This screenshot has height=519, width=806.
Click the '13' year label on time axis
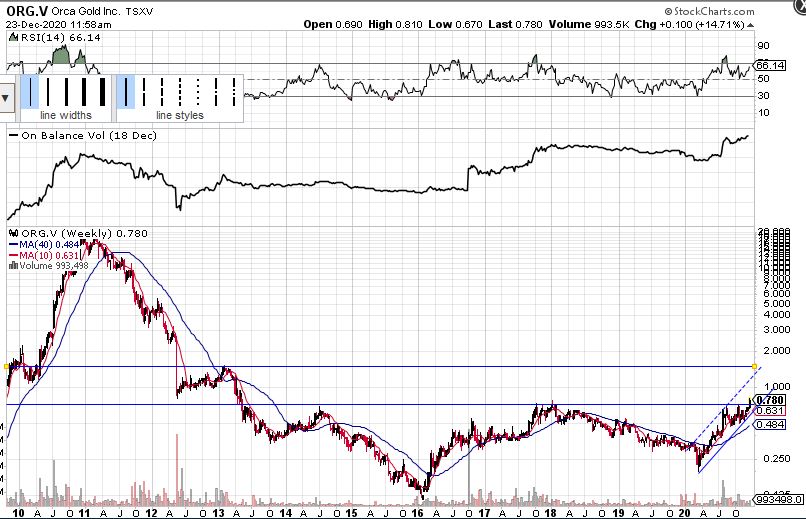click(218, 513)
